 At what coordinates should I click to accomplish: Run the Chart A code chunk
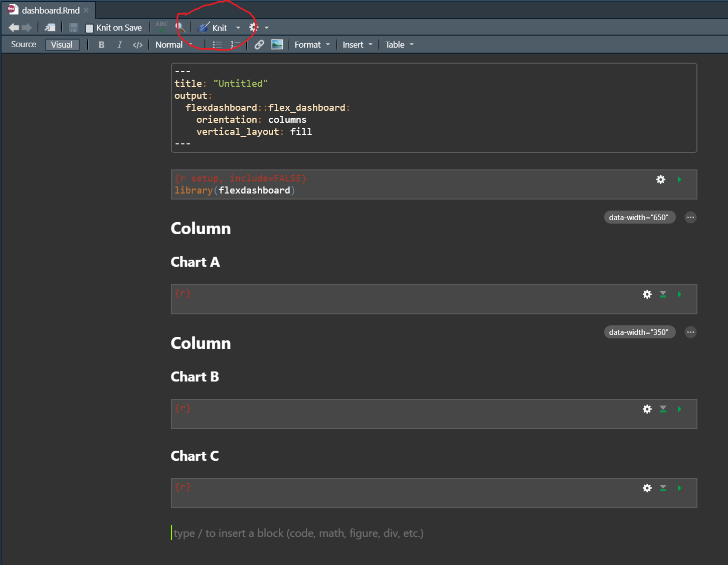(x=679, y=294)
